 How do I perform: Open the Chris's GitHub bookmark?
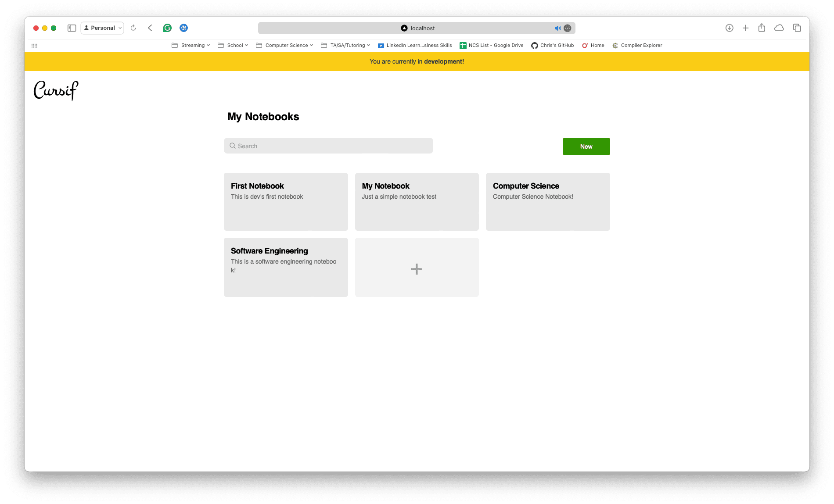click(553, 45)
